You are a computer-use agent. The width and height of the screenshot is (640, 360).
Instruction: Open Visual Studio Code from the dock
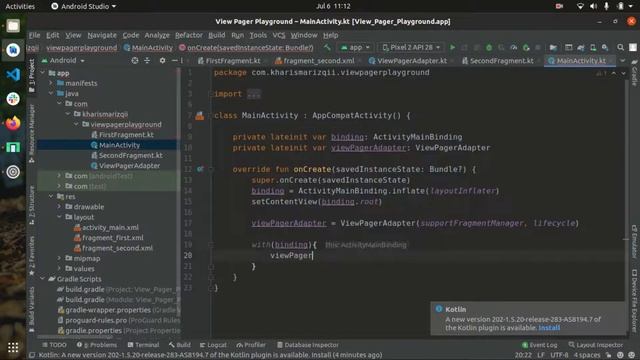(x=13, y=74)
